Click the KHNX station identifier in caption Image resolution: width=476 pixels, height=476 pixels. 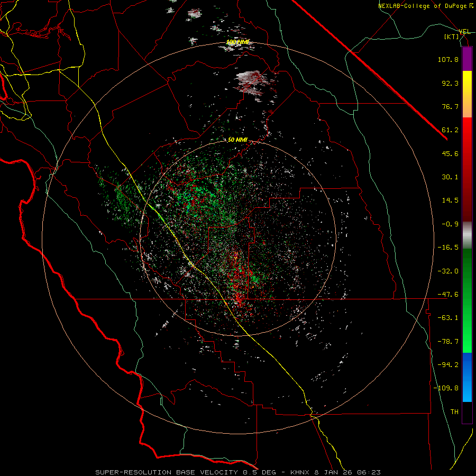click(300, 472)
